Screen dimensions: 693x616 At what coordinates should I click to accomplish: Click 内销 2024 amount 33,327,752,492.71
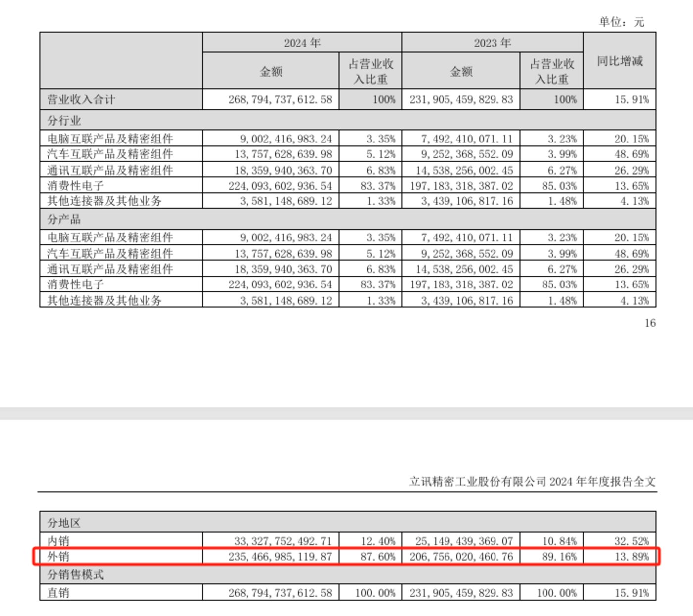(283, 541)
